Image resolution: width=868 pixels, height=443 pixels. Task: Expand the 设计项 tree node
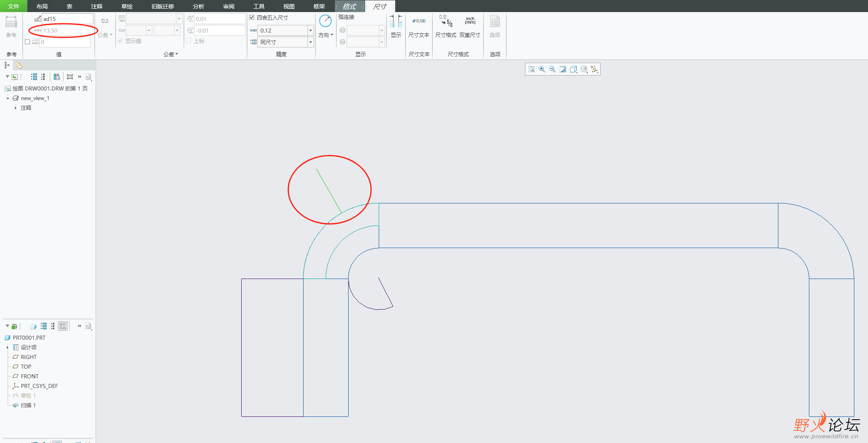point(8,347)
